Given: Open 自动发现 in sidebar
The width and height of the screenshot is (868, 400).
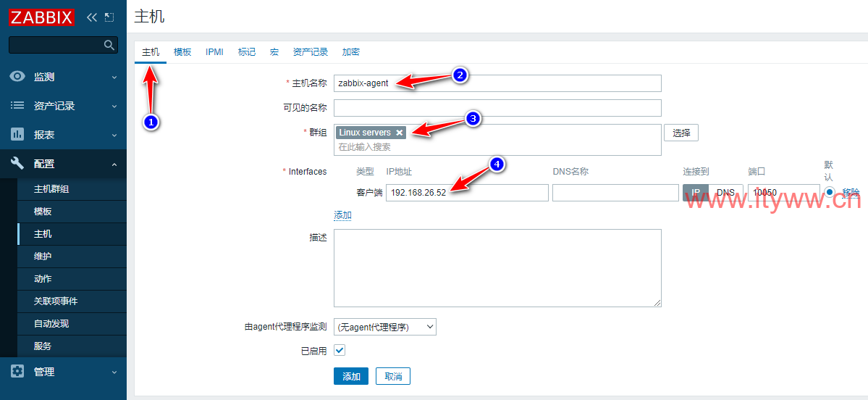Looking at the screenshot, I should click(72, 323).
